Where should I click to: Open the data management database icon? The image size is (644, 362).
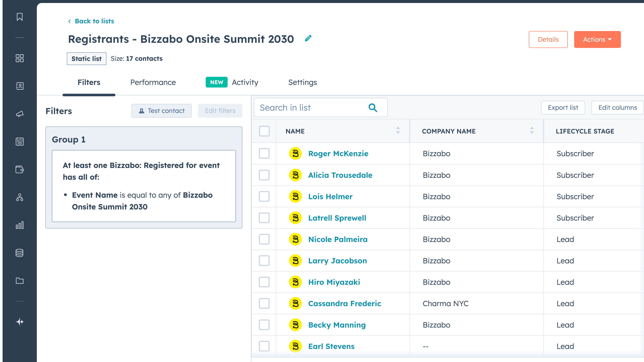(19, 253)
